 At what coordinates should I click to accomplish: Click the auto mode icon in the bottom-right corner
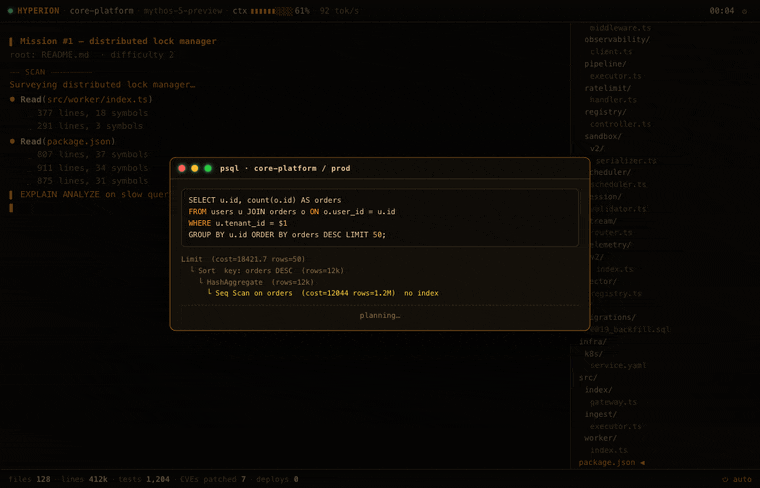[x=725, y=479]
